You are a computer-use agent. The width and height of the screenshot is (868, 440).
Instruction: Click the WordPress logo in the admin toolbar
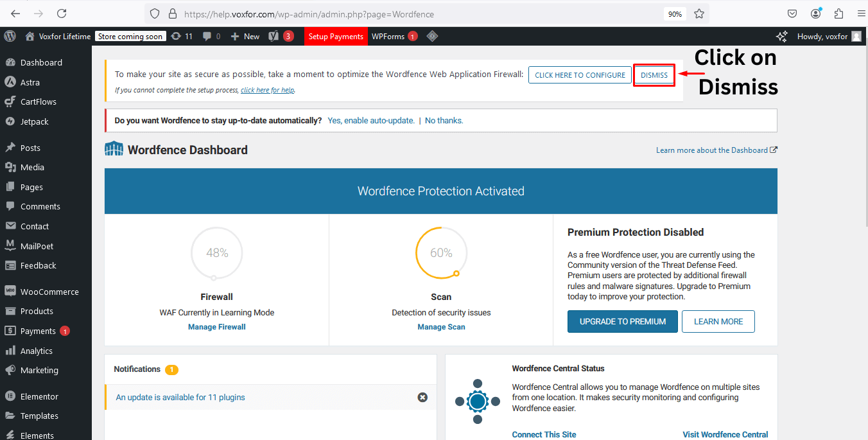10,37
